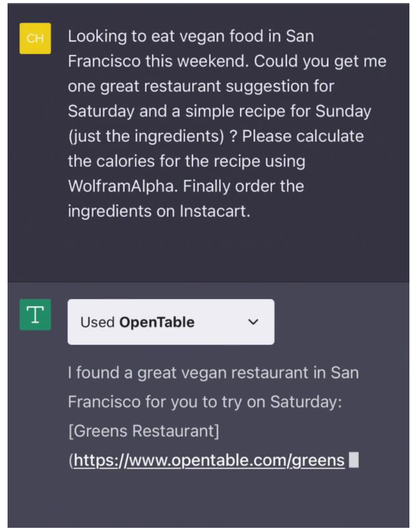Click the yellow CH user avatar
This screenshot has width=419, height=532.
(35, 38)
